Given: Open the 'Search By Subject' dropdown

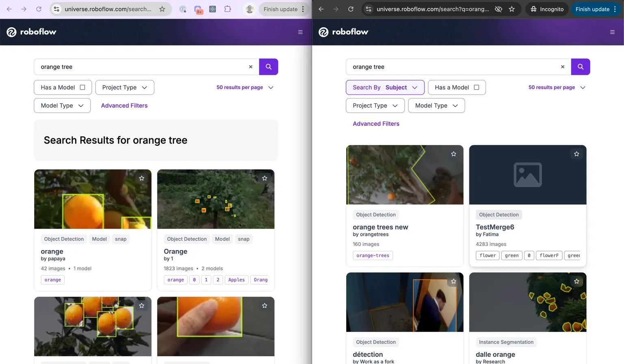Looking at the screenshot, I should pos(385,87).
